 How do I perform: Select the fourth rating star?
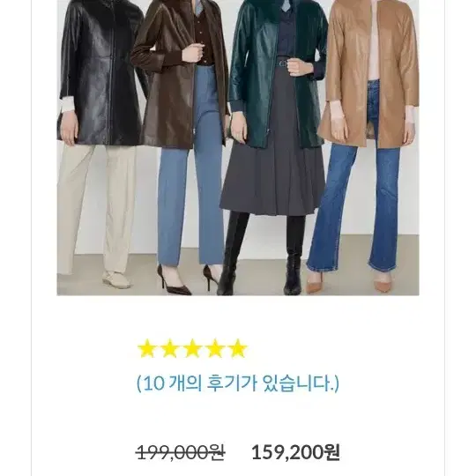coord(215,348)
